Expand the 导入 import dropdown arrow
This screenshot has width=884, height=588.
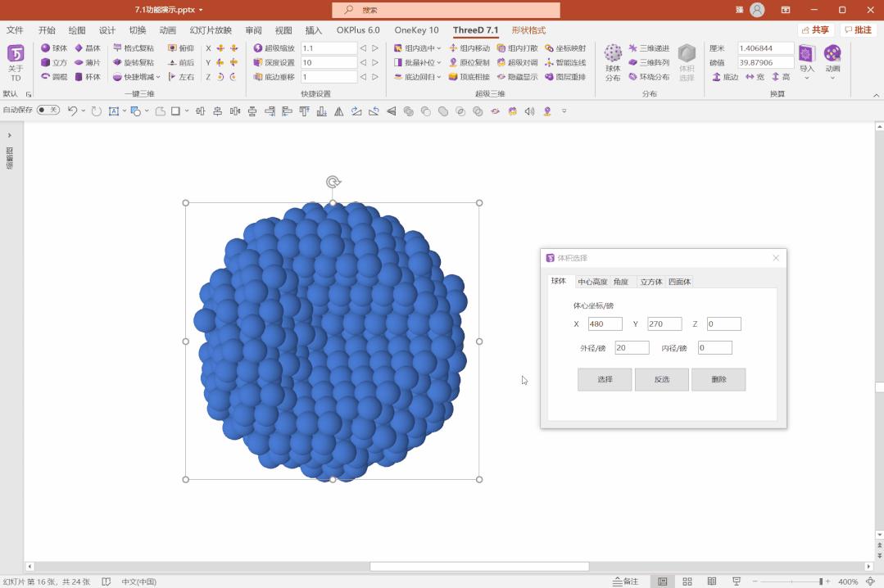click(806, 78)
